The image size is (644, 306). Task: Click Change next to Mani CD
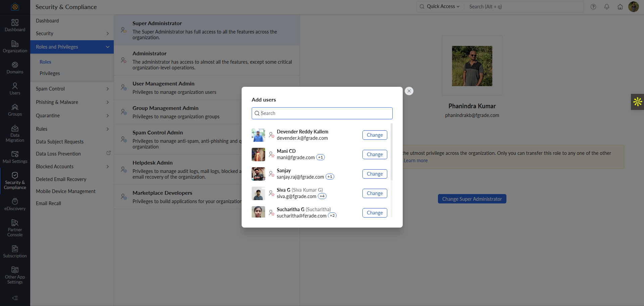[375, 155]
